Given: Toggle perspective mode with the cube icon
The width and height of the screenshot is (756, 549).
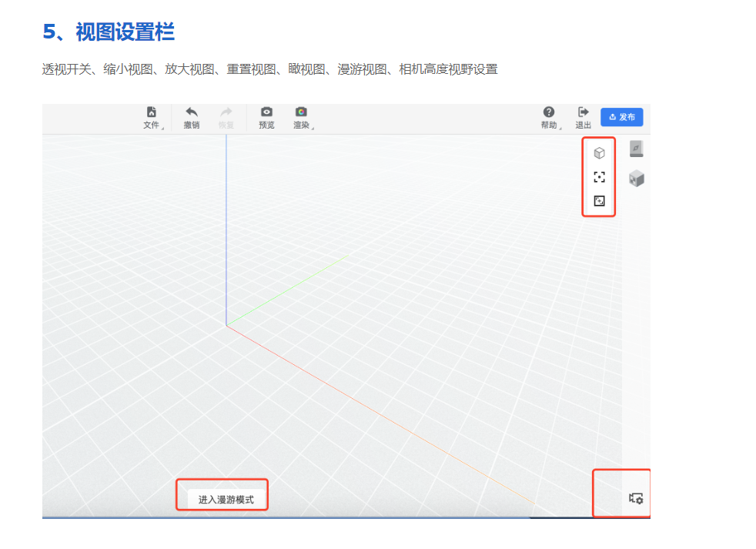Looking at the screenshot, I should point(600,152).
